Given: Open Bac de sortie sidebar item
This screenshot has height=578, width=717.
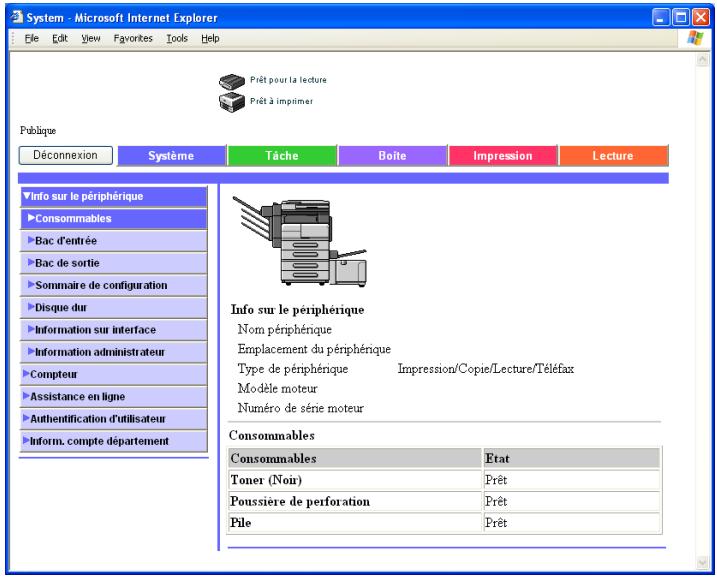Looking at the screenshot, I should [114, 263].
